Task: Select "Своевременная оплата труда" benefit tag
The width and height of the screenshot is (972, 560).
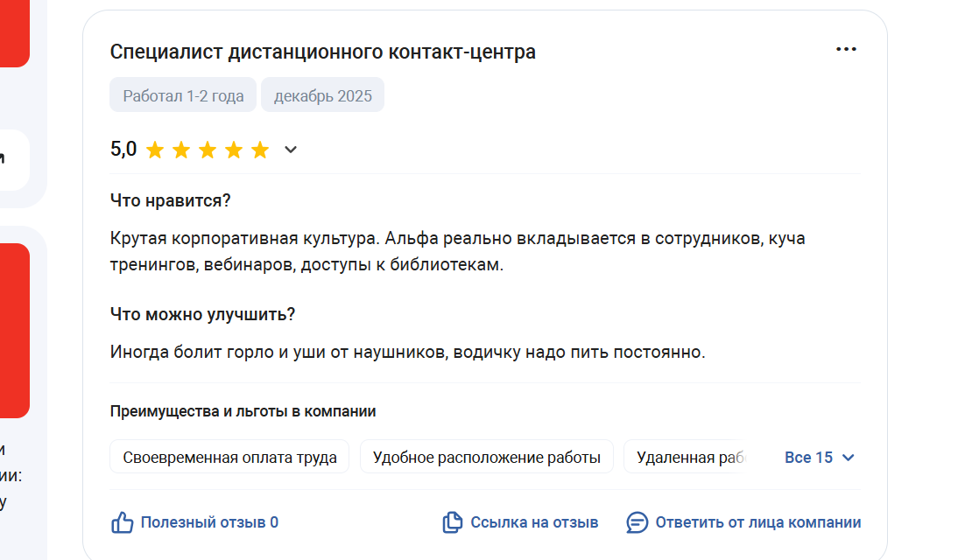Action: (x=229, y=457)
